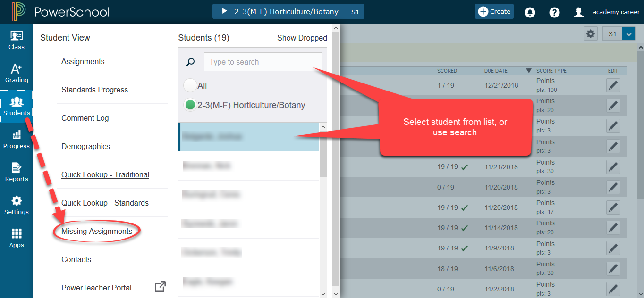Open the Apps grid in sidebar
The width and height of the screenshot is (644, 298).
pos(17,238)
